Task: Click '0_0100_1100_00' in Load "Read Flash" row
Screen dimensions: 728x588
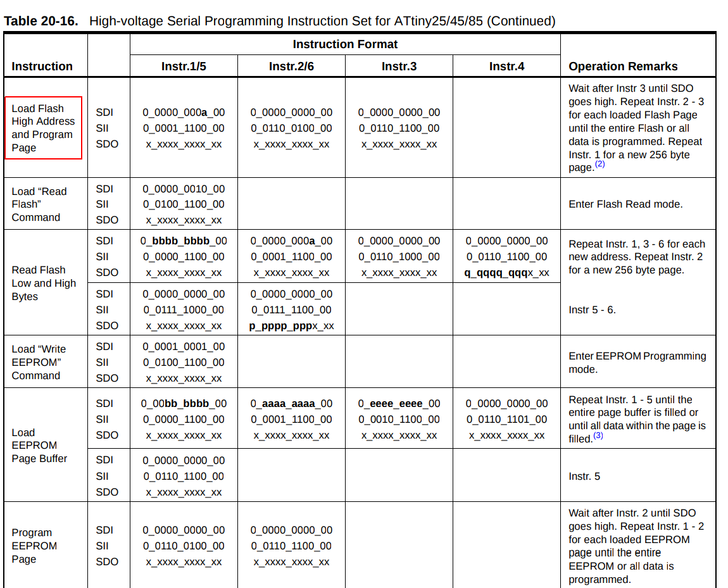Action: pyautogui.click(x=184, y=204)
